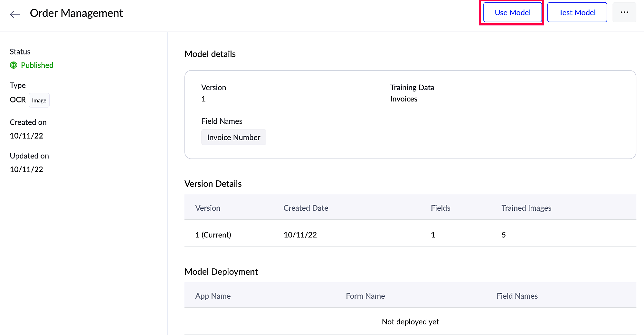Click the Invoice Number field chip
The height and width of the screenshot is (335, 644).
[x=233, y=138]
